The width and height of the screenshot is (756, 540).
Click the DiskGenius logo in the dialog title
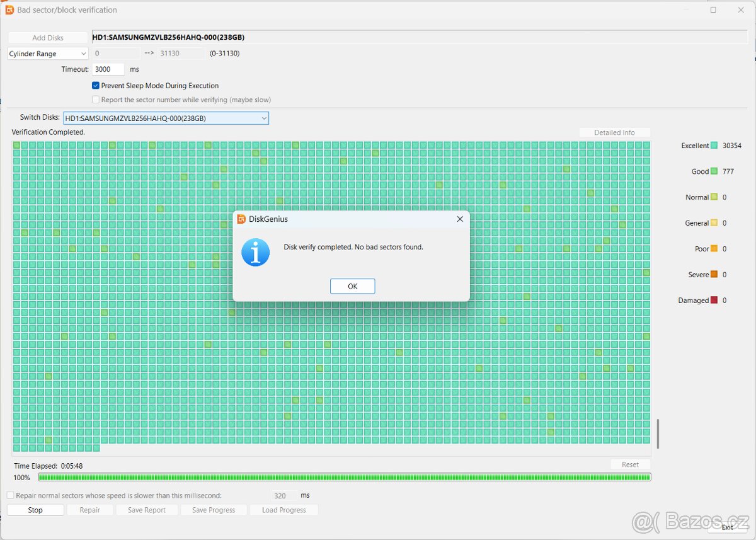coord(241,219)
